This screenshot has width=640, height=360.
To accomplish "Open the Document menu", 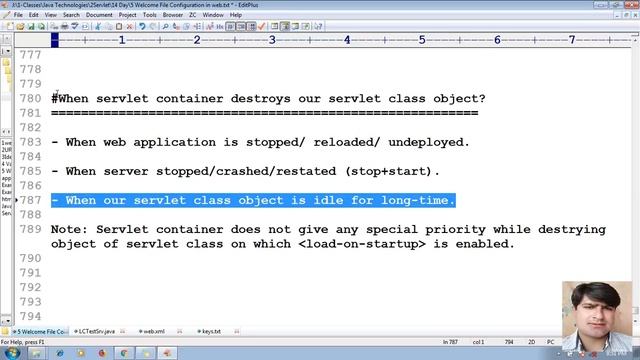I will coord(99,15).
